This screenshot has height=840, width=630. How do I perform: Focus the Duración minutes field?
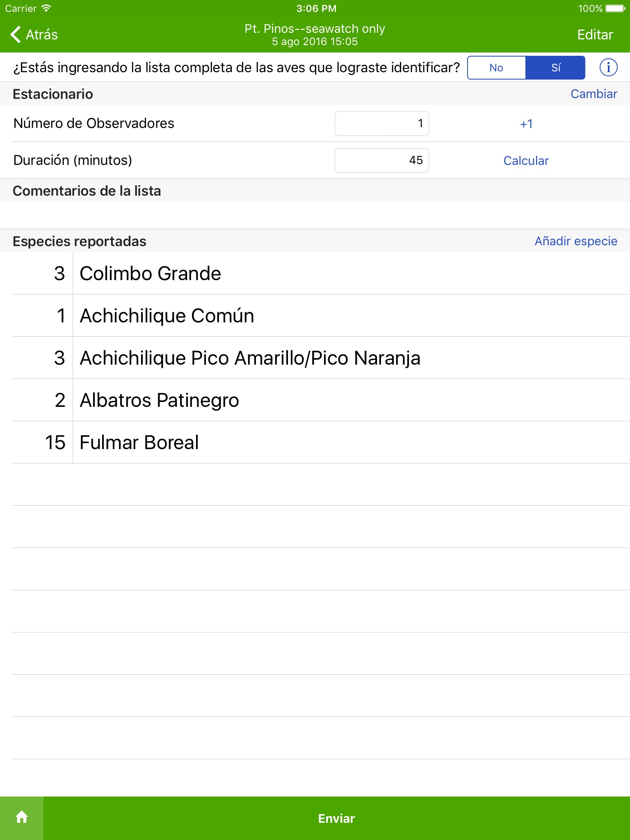[x=381, y=160]
